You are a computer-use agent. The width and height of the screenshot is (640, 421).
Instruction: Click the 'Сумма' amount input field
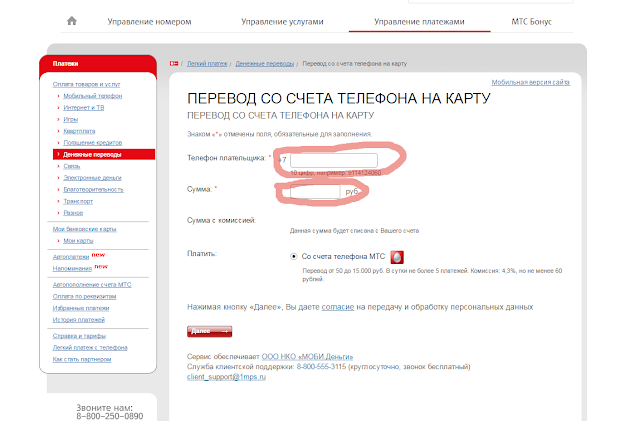pyautogui.click(x=315, y=192)
